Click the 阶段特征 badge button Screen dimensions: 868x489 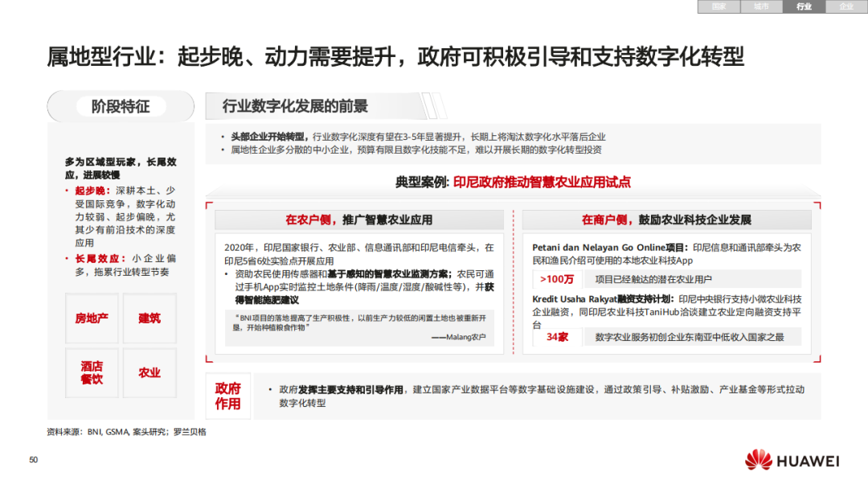pos(121,105)
